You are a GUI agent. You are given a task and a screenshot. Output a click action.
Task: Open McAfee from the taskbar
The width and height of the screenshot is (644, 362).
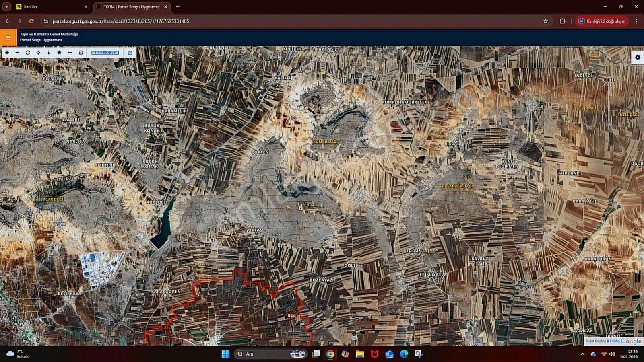point(374,354)
